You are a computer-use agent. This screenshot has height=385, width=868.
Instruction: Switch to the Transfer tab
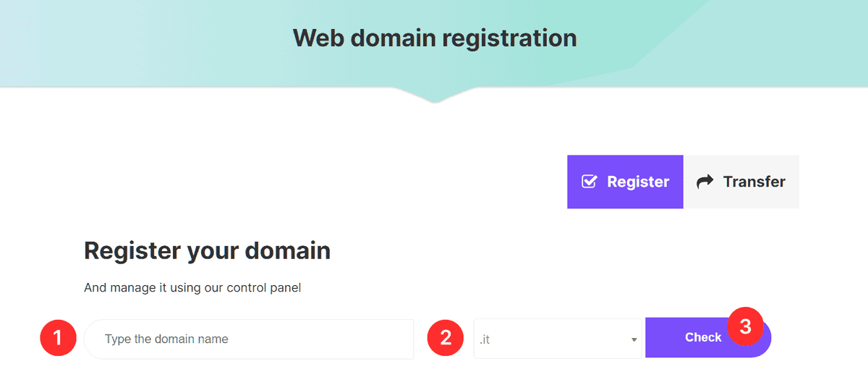coord(741,182)
